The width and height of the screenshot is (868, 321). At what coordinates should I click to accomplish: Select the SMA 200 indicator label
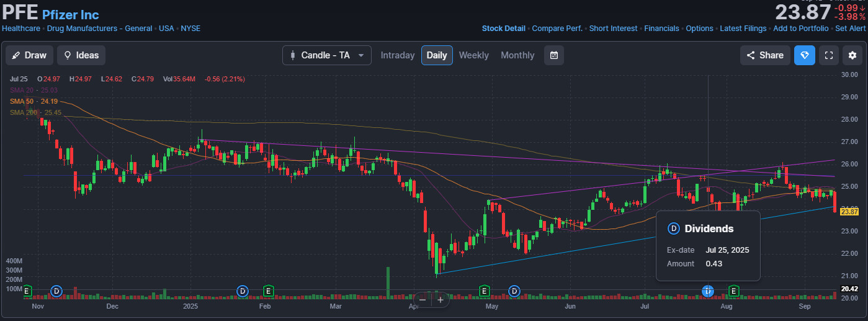pyautogui.click(x=36, y=112)
